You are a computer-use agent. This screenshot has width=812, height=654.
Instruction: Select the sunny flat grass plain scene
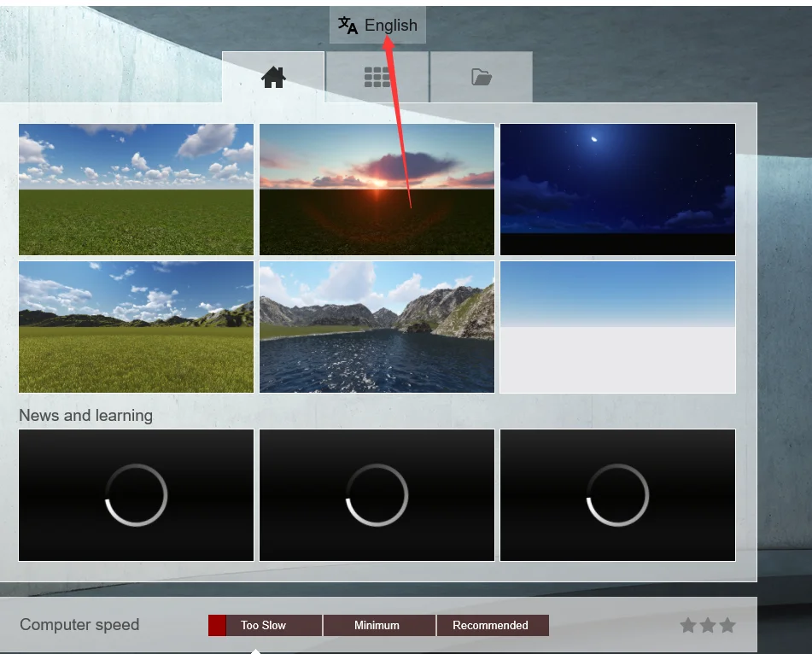(x=137, y=190)
